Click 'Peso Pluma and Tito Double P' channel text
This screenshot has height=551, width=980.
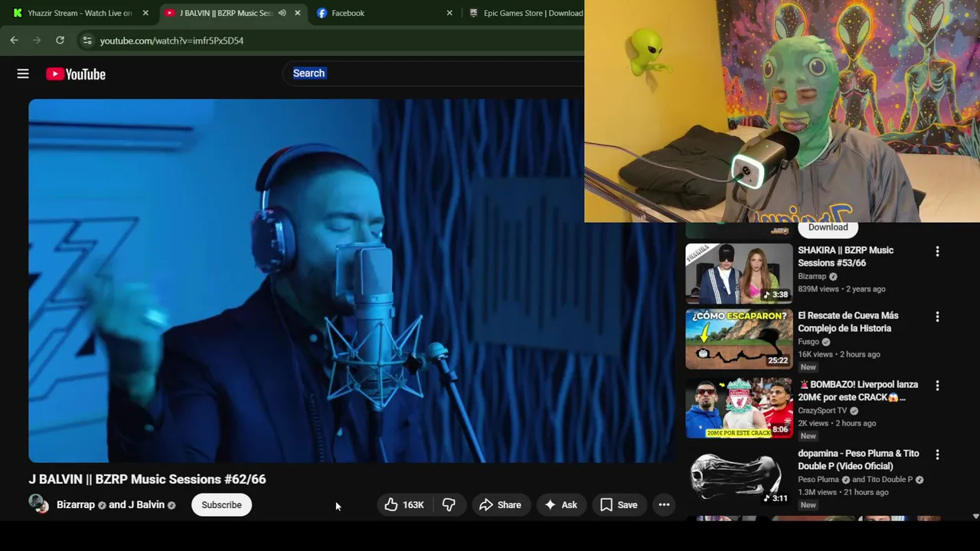coord(855,479)
